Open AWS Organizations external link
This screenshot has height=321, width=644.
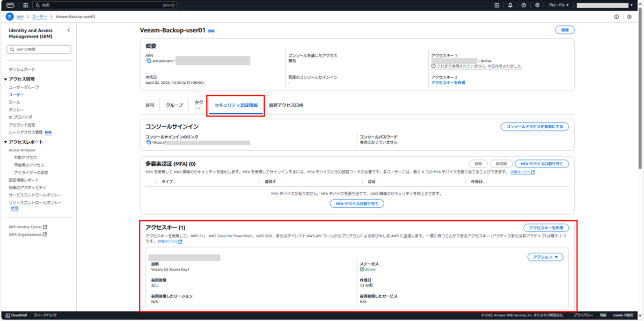[x=28, y=234]
